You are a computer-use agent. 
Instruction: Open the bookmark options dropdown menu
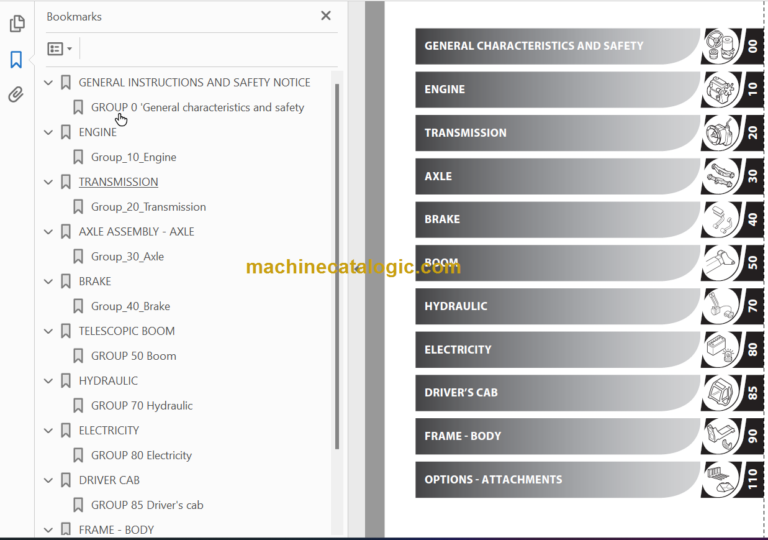(60, 49)
